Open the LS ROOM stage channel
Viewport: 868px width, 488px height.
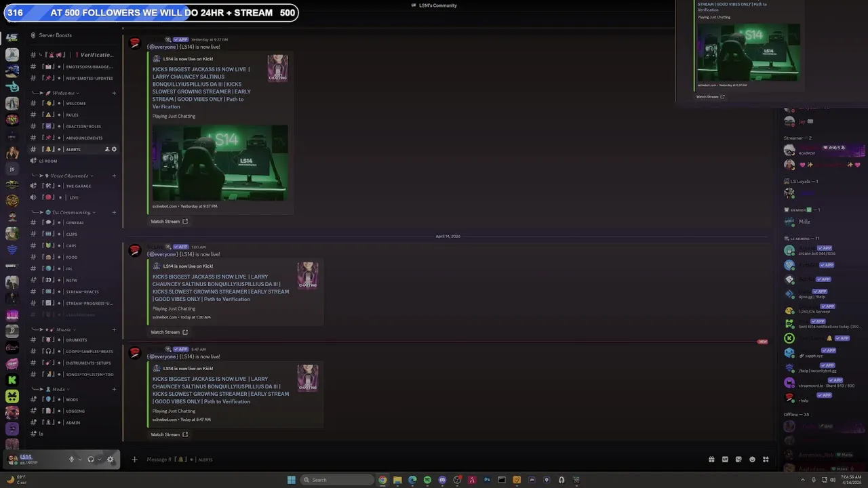click(73, 161)
